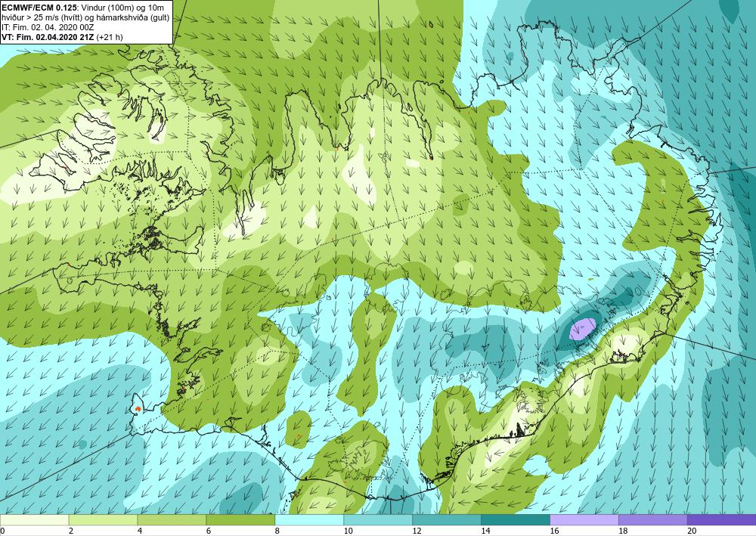Screen dimensions: 756x536
Task: Click the legend scale label '16'
Action: [554, 531]
